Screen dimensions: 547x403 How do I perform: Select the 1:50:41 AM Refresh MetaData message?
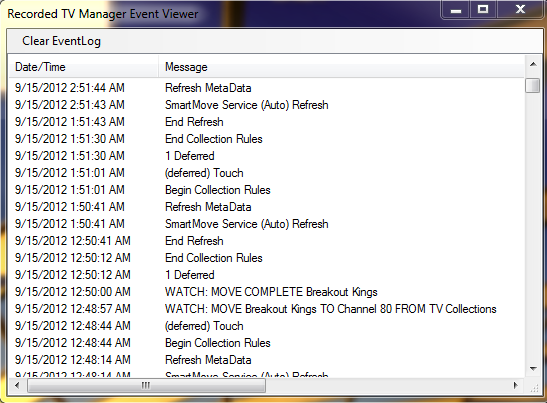208,207
